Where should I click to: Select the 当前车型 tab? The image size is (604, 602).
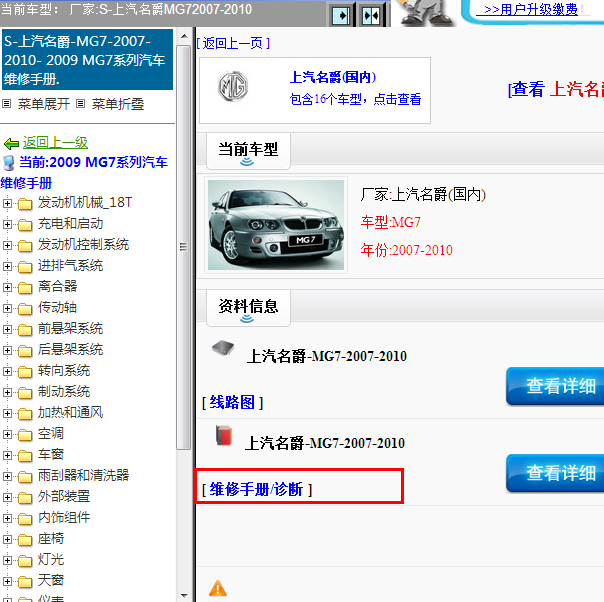tap(248, 151)
